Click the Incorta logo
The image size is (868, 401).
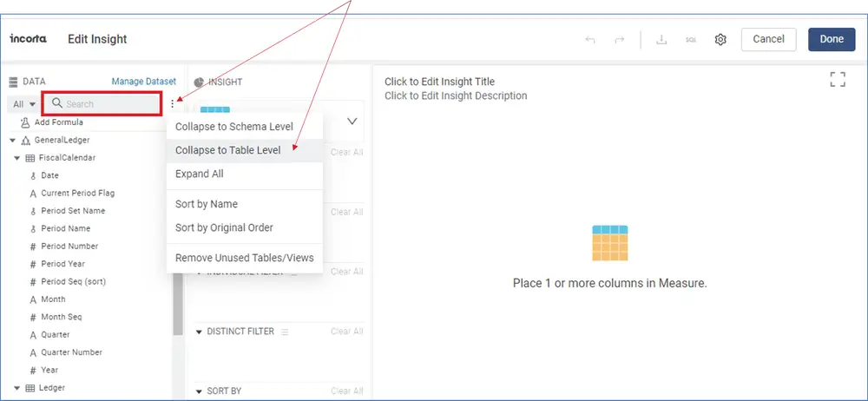(x=29, y=39)
